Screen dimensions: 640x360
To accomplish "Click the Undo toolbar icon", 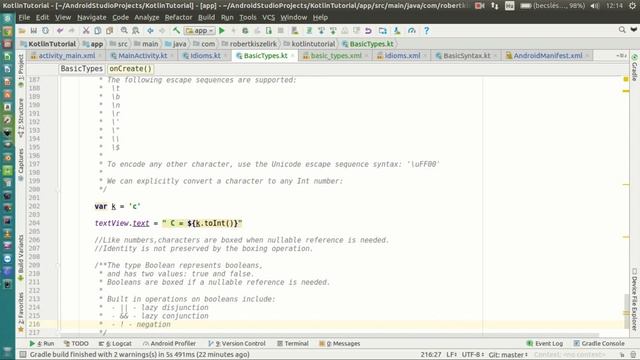I will pos(60,31).
